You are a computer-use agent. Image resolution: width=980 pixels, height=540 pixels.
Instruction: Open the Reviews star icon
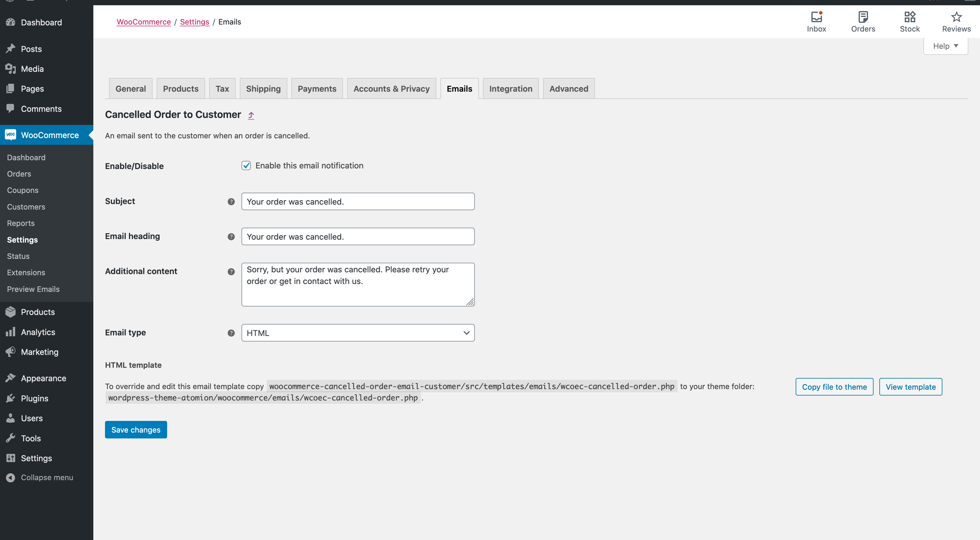[956, 17]
